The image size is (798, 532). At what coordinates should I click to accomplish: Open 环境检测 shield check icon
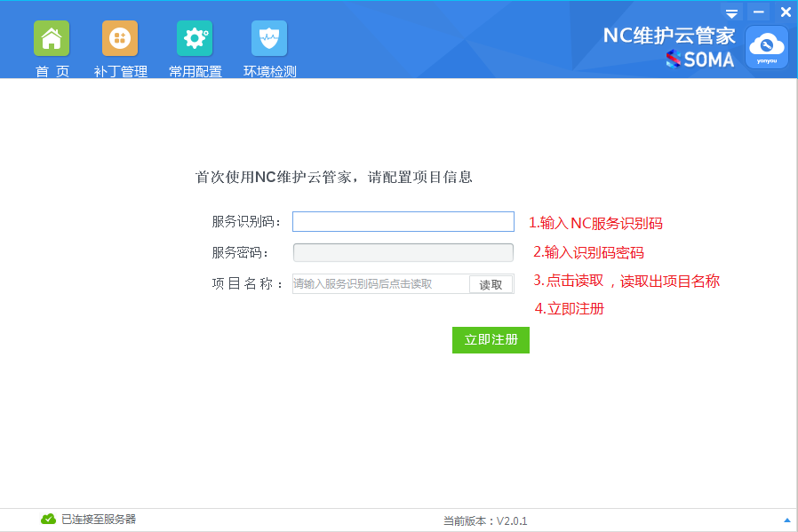click(x=269, y=39)
